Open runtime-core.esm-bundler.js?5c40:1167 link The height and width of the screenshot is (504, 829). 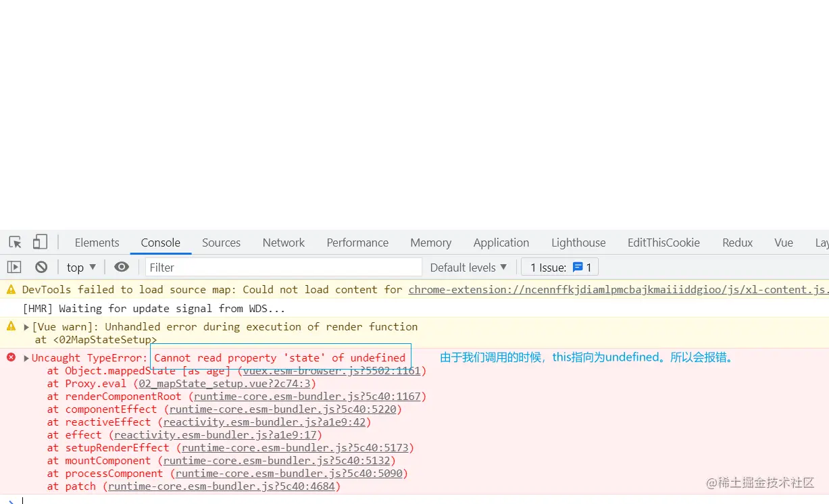[x=307, y=396]
